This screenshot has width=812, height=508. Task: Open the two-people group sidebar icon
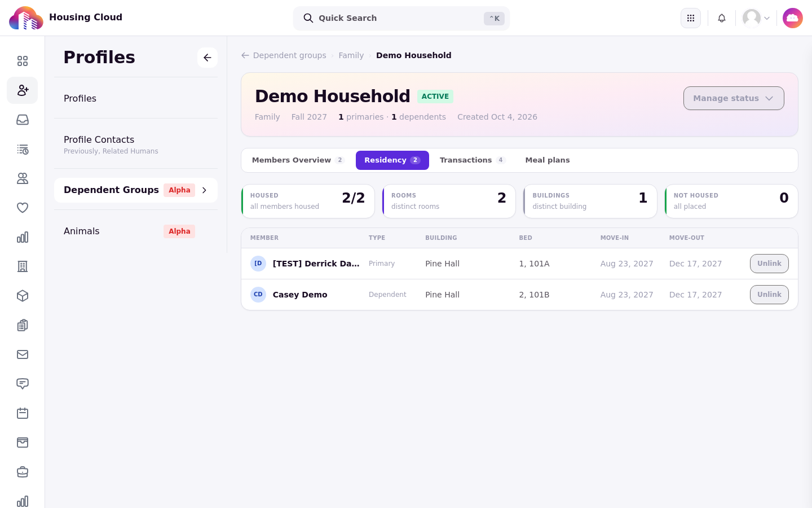[x=23, y=178]
